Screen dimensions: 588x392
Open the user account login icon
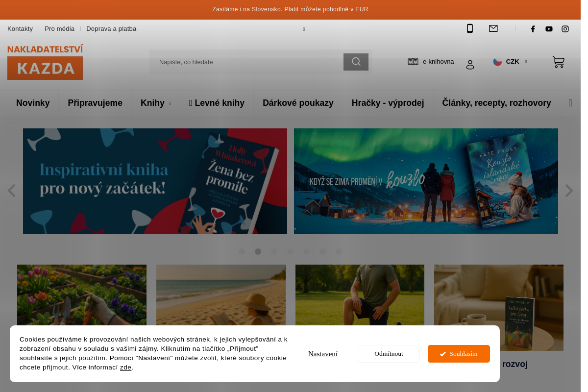[x=470, y=65]
